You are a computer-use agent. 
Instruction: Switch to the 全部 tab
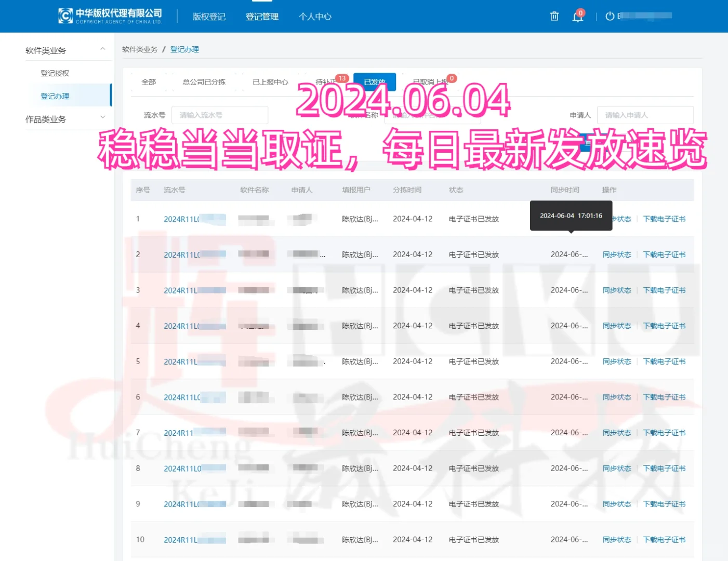(149, 82)
